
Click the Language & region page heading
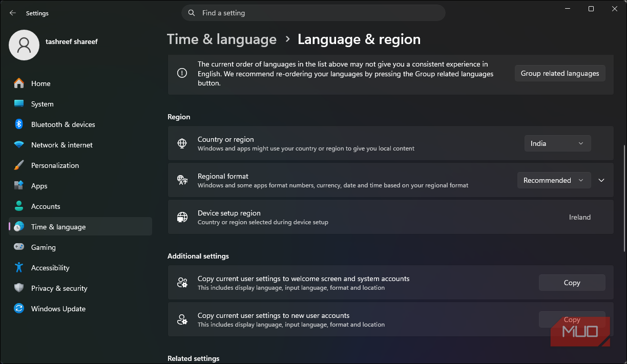[x=359, y=39]
